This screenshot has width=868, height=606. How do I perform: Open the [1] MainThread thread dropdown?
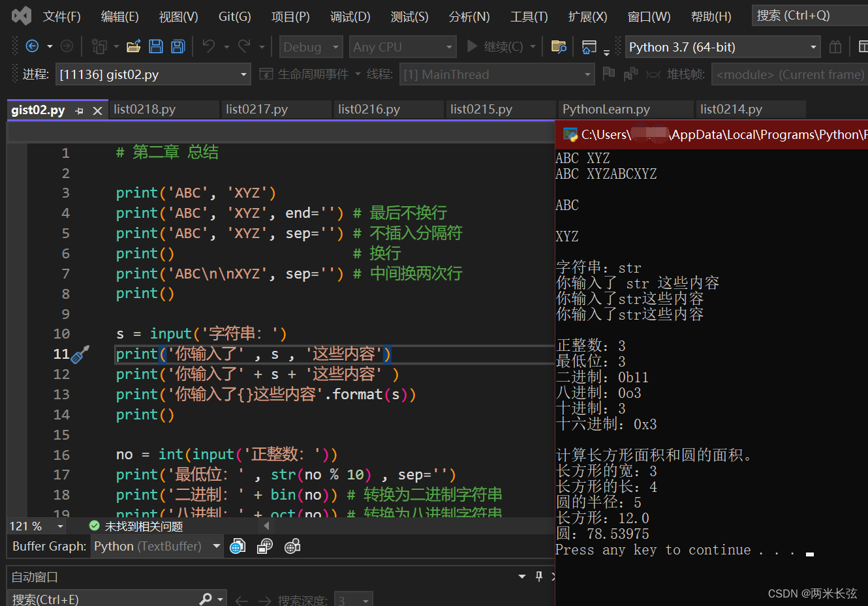[x=497, y=74]
